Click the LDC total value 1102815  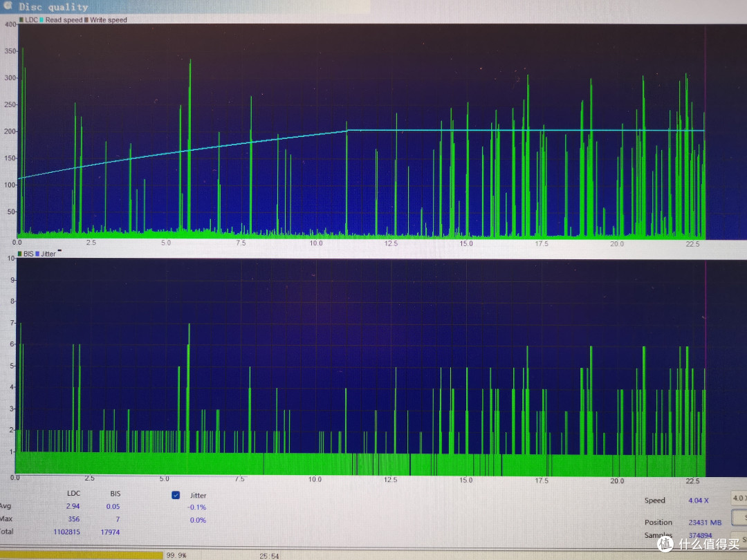point(66,532)
